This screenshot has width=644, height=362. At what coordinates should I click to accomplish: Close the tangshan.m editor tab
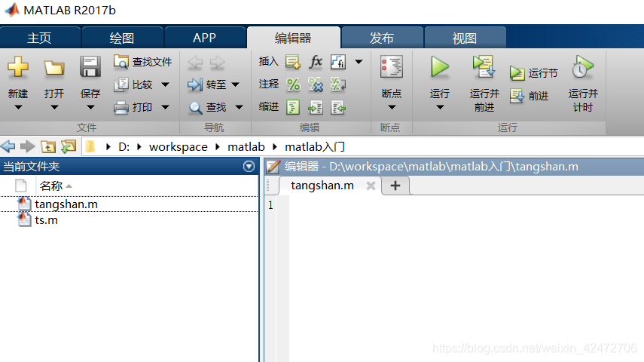[x=371, y=186]
